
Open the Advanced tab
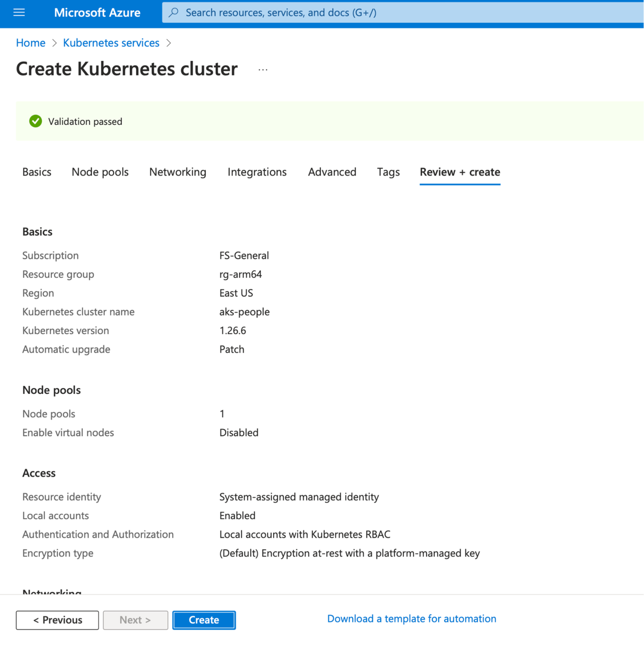click(332, 172)
